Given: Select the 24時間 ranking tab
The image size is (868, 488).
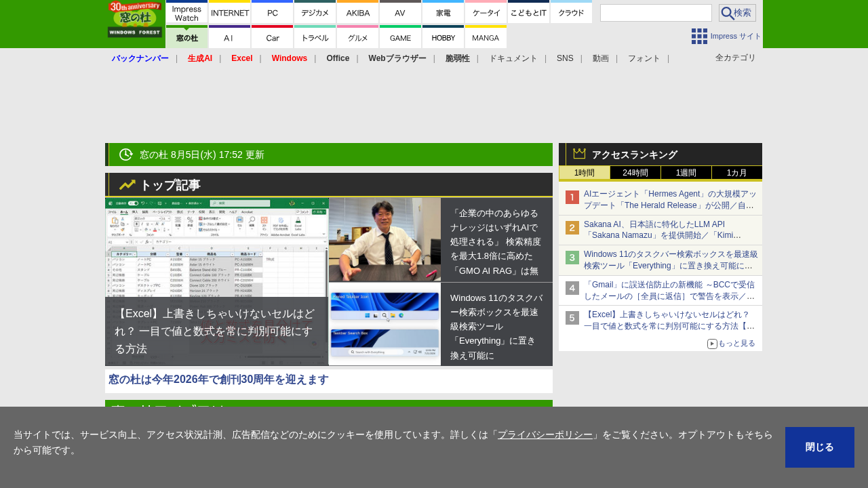Looking at the screenshot, I should [x=635, y=173].
